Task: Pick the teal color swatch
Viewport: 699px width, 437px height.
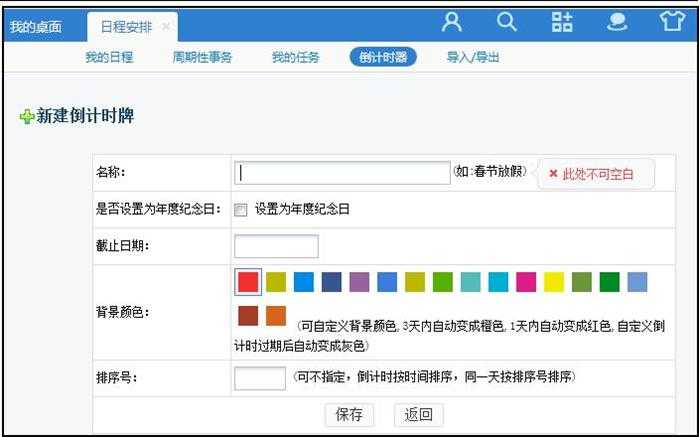Action: [470, 282]
